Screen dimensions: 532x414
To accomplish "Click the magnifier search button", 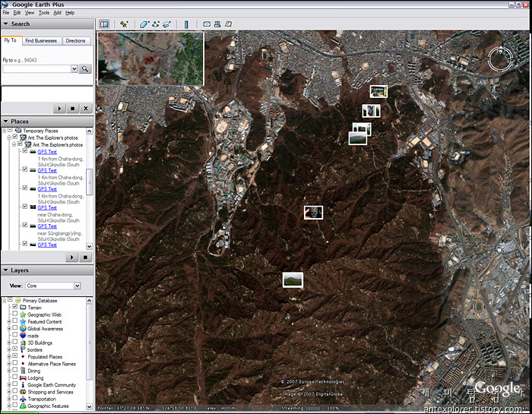I will coord(85,69).
